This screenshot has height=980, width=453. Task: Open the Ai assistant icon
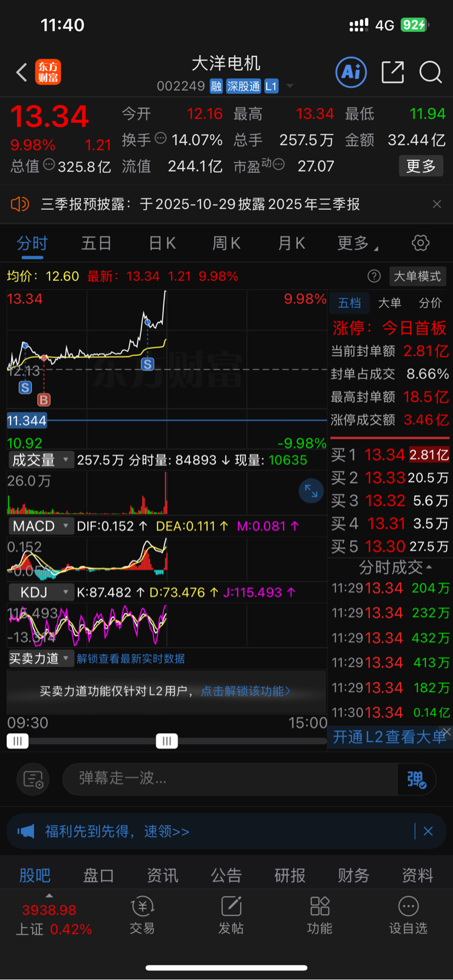coord(351,72)
